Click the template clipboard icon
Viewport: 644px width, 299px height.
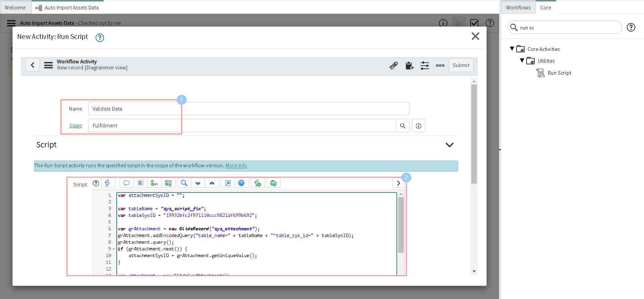pyautogui.click(x=409, y=65)
